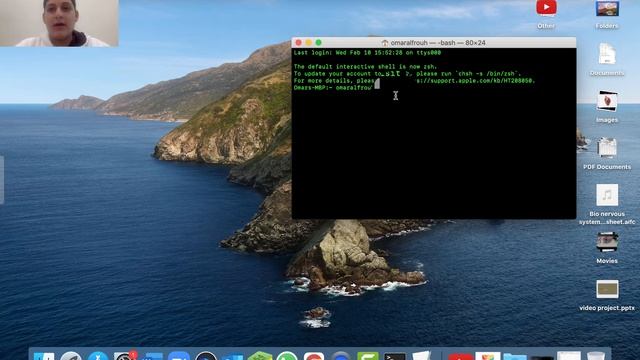Open Trash in the Dock
This screenshot has height=360, width=640.
coord(596,356)
